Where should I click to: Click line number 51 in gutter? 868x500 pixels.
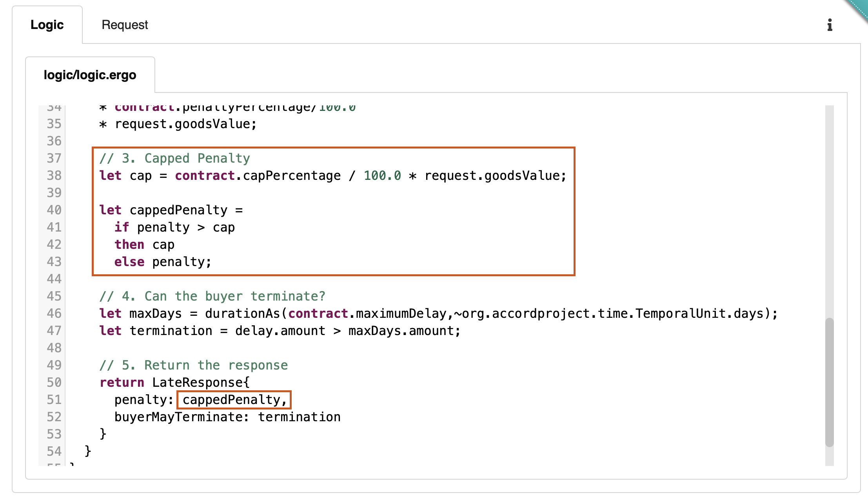pyautogui.click(x=54, y=400)
